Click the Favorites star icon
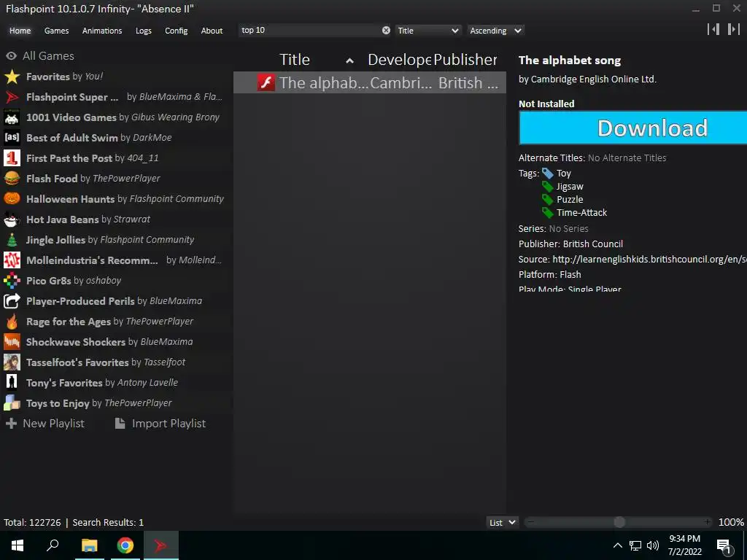Screen dimensions: 747x560 (12, 76)
